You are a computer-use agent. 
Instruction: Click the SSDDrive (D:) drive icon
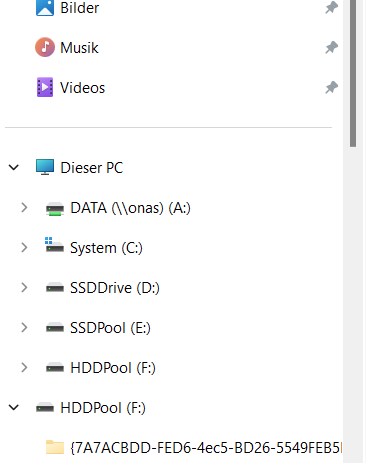(x=55, y=288)
